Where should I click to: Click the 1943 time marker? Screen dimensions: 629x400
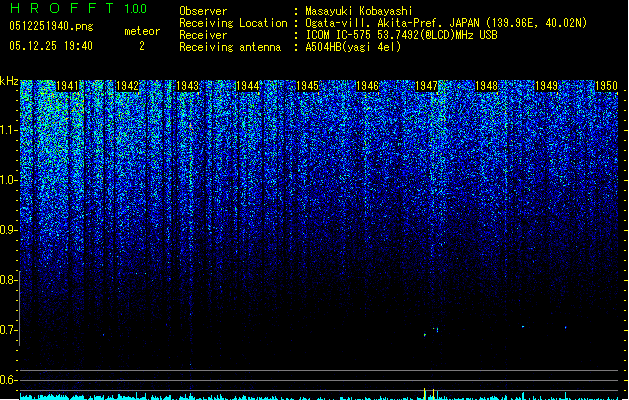click(x=187, y=86)
